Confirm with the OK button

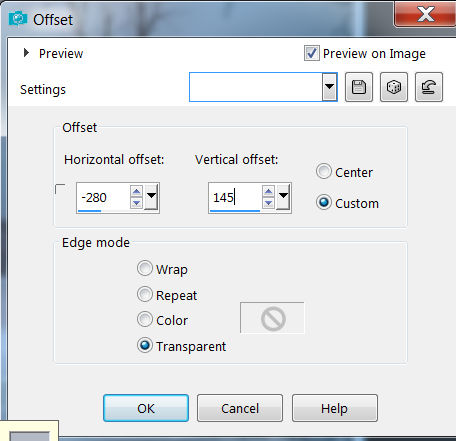(146, 408)
